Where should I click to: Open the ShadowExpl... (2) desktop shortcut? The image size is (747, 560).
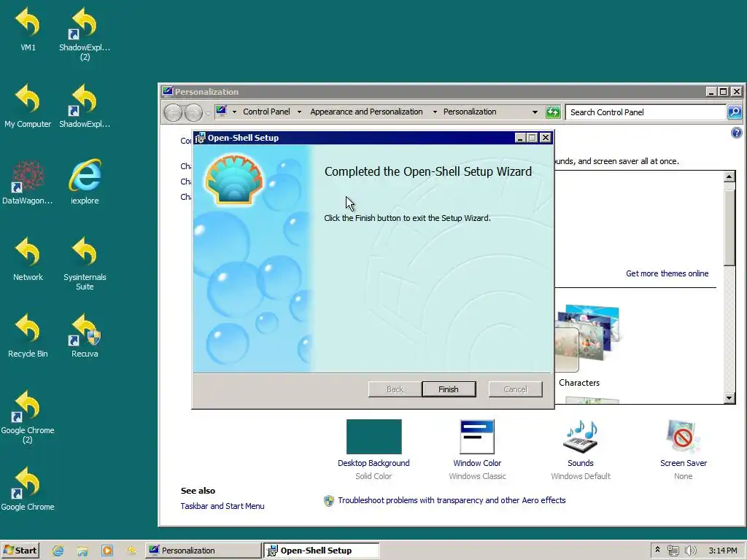[x=85, y=34]
